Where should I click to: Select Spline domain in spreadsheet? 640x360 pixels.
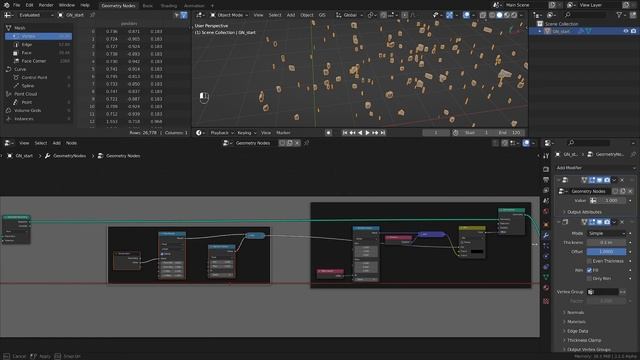coord(38,86)
